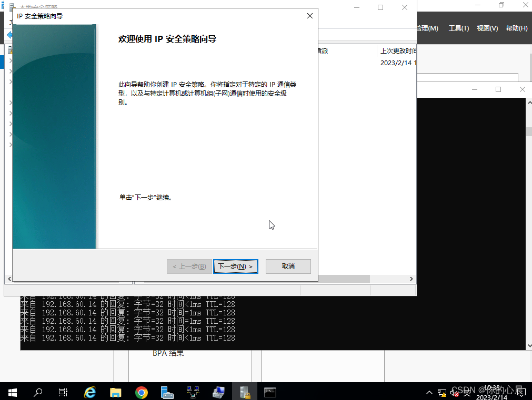Open BPA 结果 in Server Manager
Screen dimensions: 532x400
tap(168, 353)
